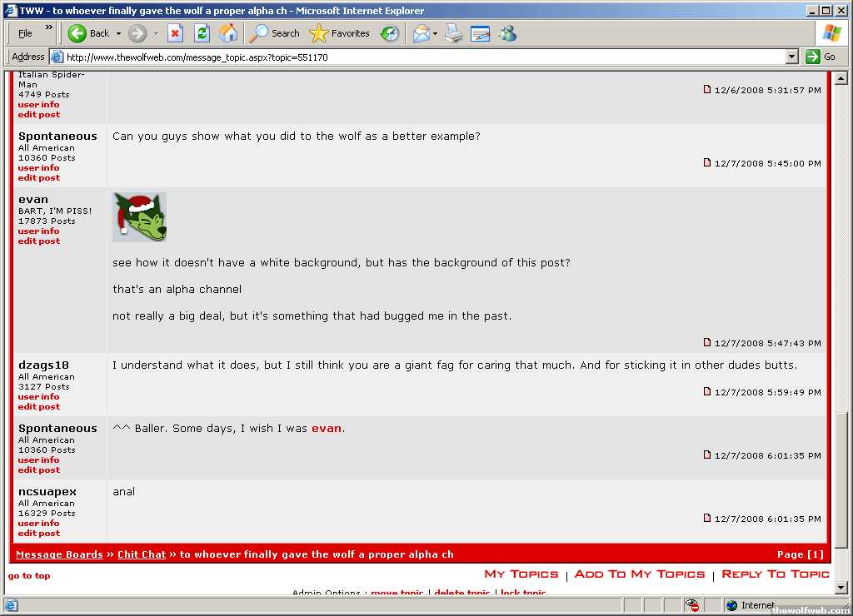Open the File menu
853x616 pixels.
point(25,33)
